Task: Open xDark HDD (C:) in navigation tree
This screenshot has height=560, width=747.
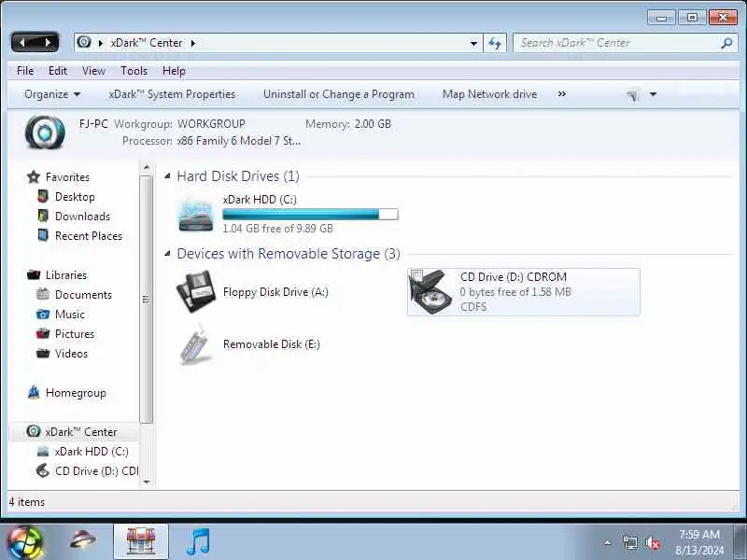Action: [92, 452]
